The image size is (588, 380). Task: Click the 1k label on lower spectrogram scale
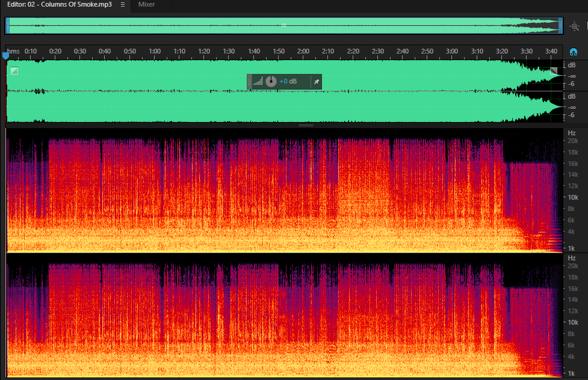tap(571, 373)
